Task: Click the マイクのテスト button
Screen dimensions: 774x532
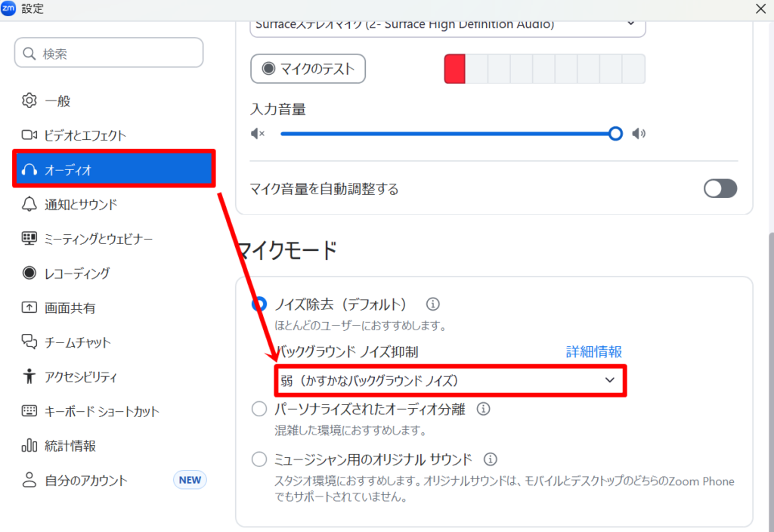Action: [x=308, y=68]
